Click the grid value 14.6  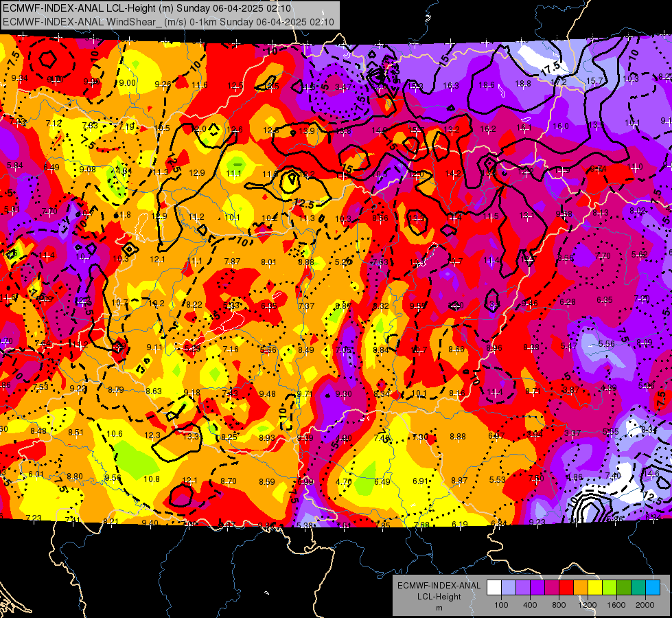pos(651,474)
